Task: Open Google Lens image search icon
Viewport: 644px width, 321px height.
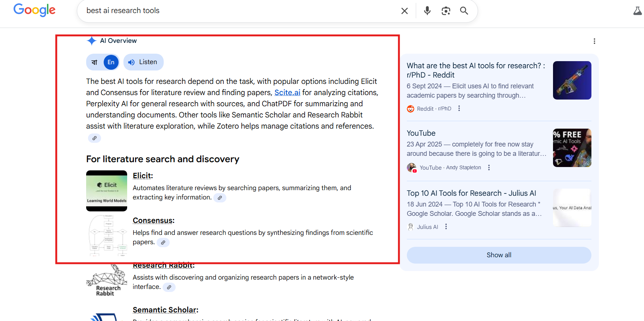Action: point(446,11)
